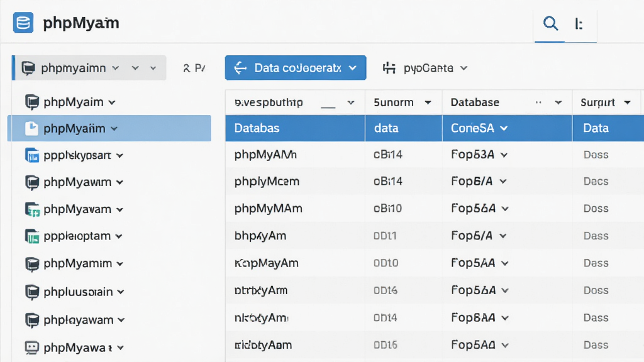Select the ppplaıoptam sidebar entry
The image size is (644, 362).
[x=77, y=236]
